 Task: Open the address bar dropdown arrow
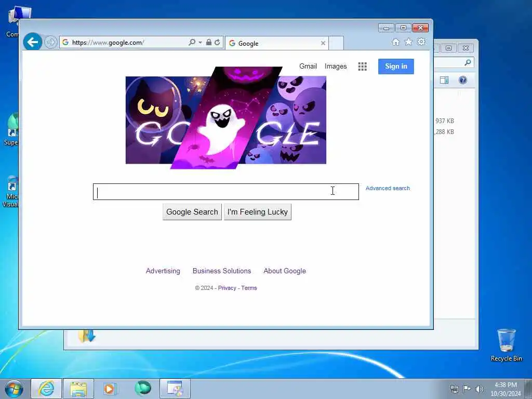click(200, 43)
